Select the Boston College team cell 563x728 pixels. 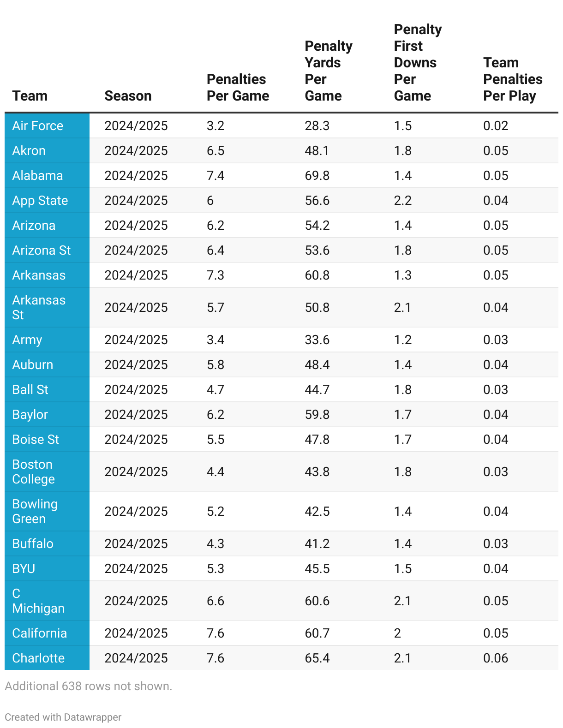[47, 471]
